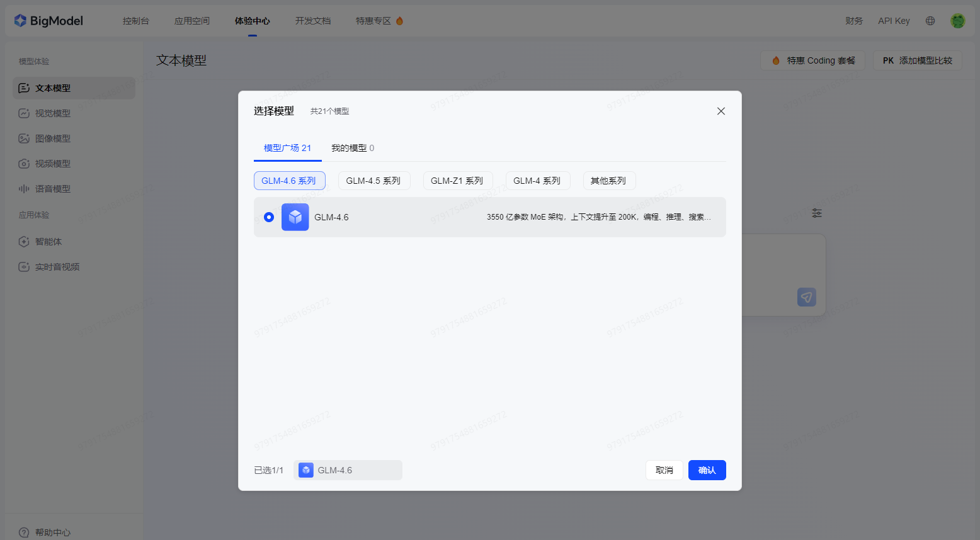Image resolution: width=980 pixels, height=540 pixels.
Task: Open 开发文档 in top navigation
Action: [x=313, y=21]
